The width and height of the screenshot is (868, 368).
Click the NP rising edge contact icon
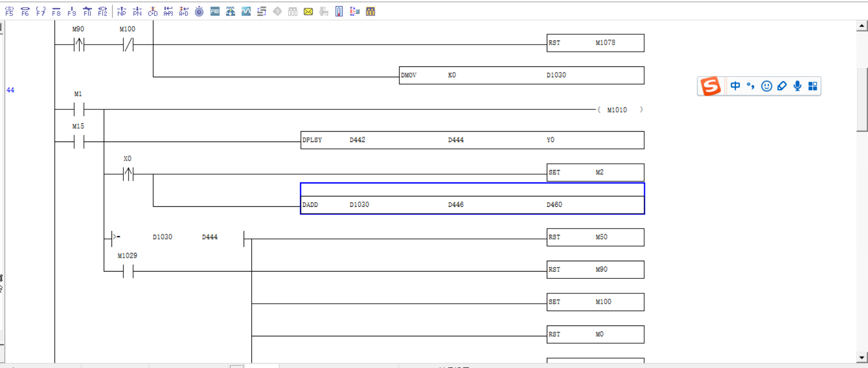122,11
